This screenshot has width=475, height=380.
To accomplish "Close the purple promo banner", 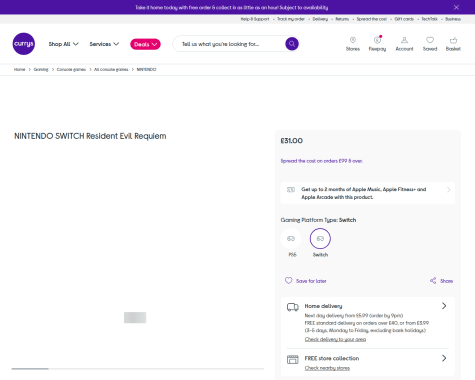I will tap(456, 7).
